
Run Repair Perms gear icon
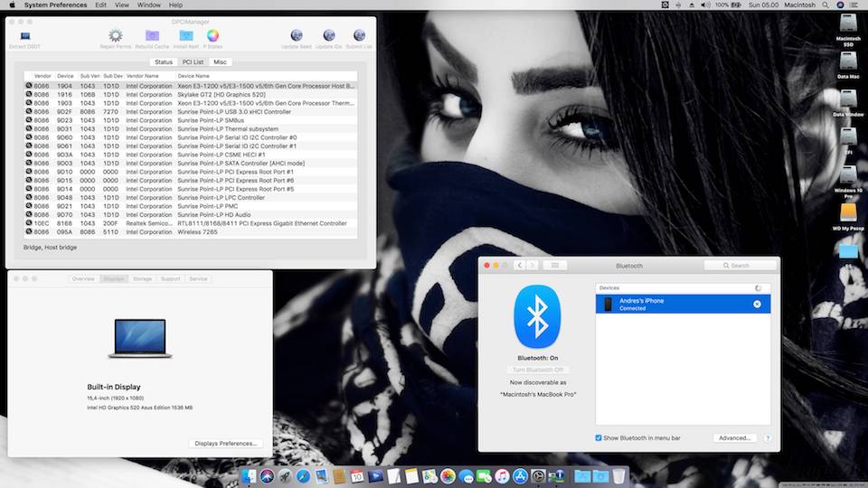coord(115,36)
